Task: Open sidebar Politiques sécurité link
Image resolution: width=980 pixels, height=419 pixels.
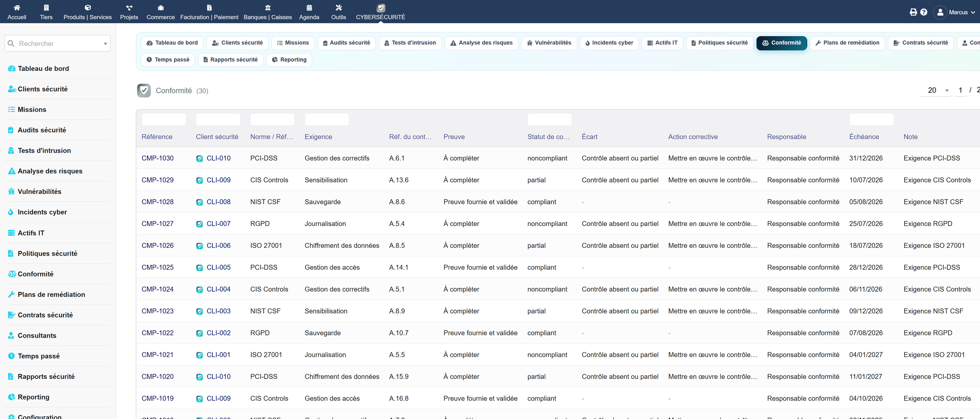Action: coord(48,254)
